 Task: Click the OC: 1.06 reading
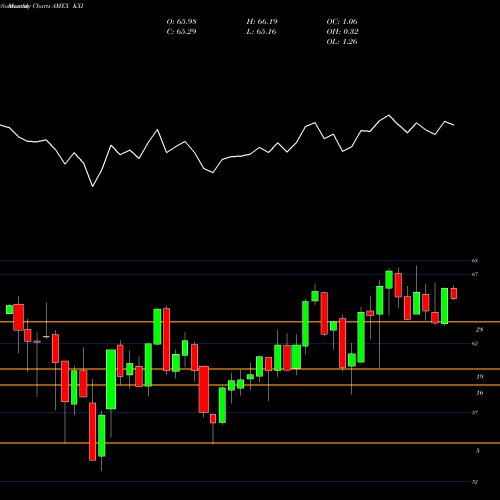coord(342,22)
